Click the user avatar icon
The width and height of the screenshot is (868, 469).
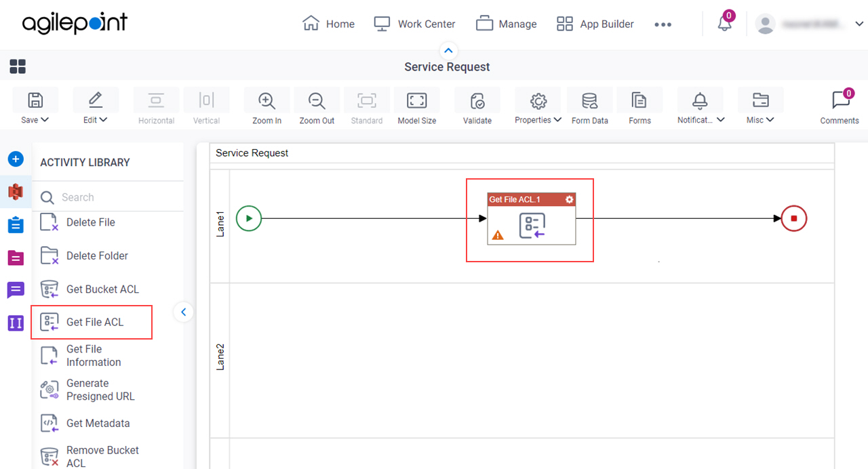(765, 24)
